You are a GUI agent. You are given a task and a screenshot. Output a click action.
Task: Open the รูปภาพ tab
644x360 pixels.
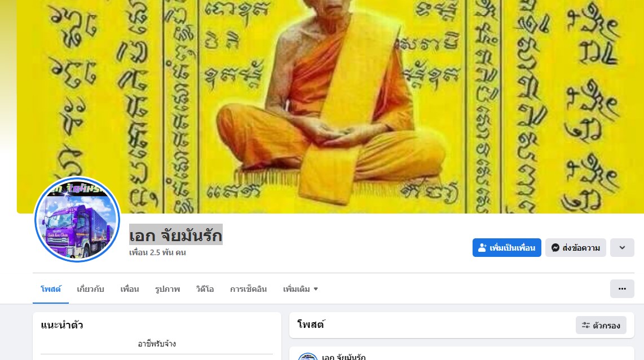167,289
